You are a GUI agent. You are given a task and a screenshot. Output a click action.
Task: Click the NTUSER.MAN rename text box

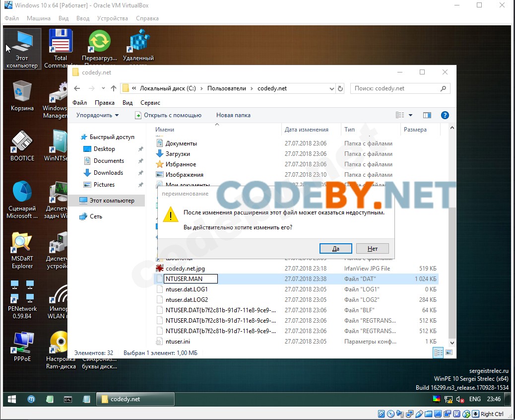191,279
